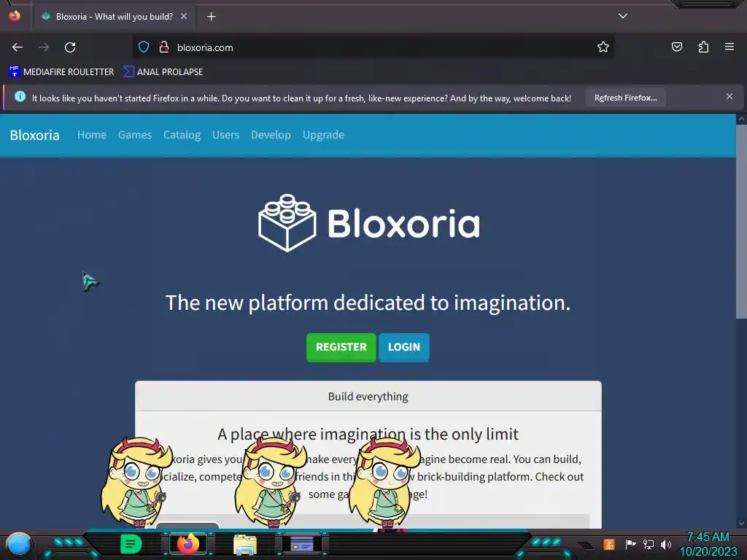Viewport: 747px width, 560px height.
Task: Open the green notes app on taskbar
Action: point(131,544)
